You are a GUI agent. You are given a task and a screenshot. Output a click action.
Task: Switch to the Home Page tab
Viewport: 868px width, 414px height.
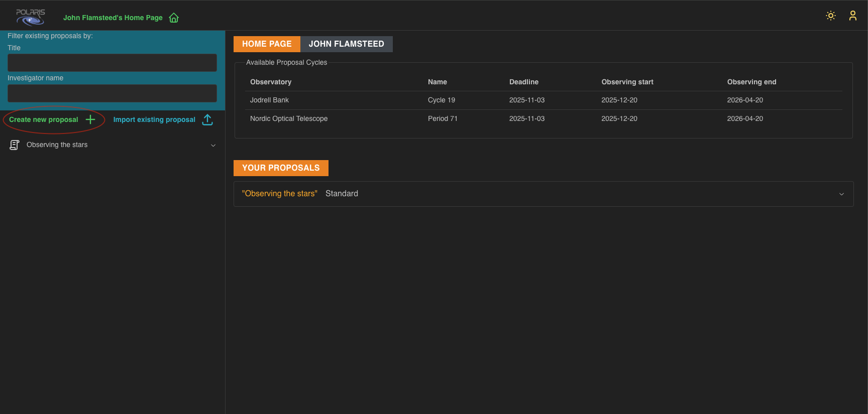point(267,44)
